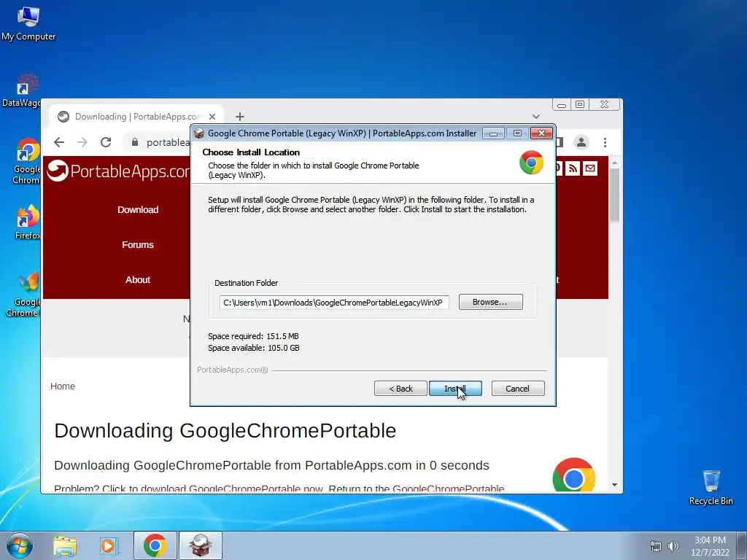
Task: Click the site padlock icon in the address bar
Action: [x=135, y=142]
